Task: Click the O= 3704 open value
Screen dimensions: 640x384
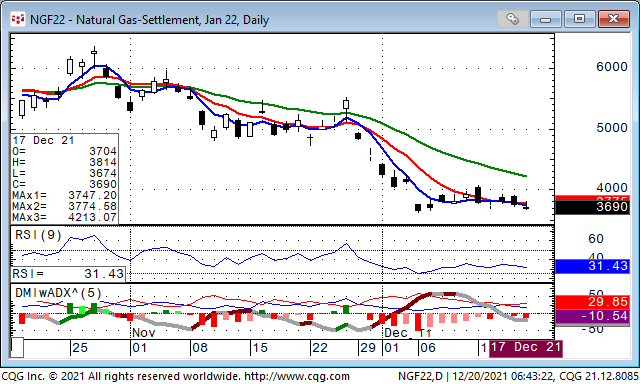Action: [x=64, y=151]
